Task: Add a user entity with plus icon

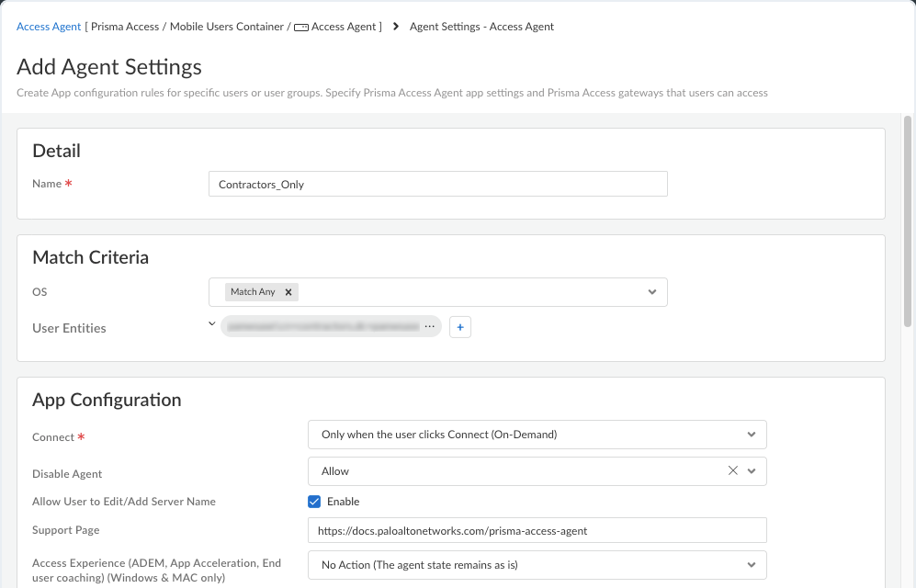Action: [460, 328]
